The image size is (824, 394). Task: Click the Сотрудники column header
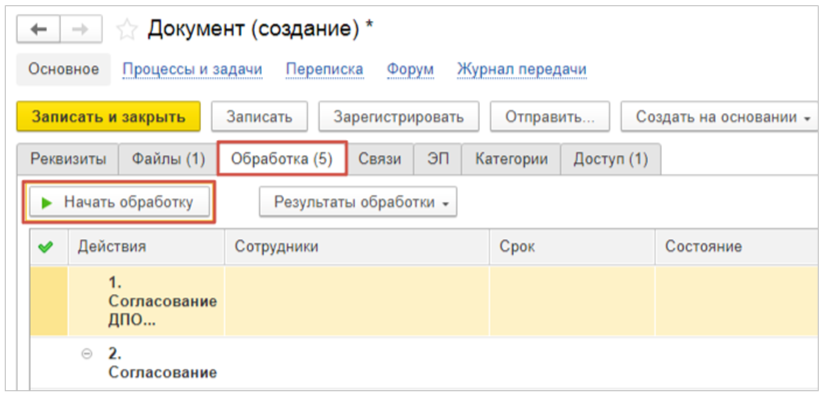(x=357, y=247)
